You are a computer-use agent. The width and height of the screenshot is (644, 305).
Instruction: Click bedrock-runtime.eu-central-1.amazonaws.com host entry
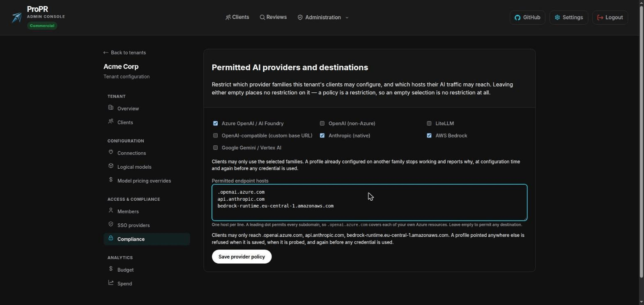[275, 206]
